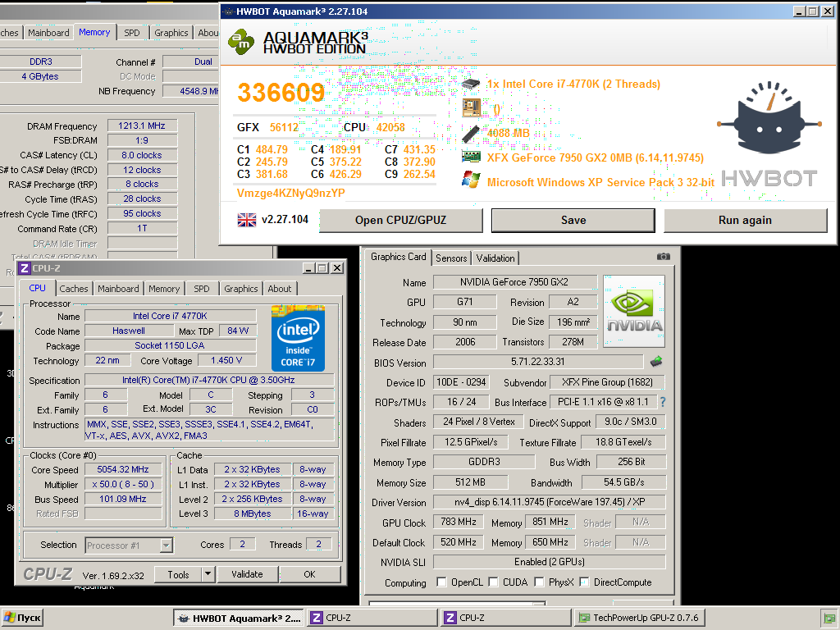The width and height of the screenshot is (840, 630).
Task: Switch to the Sensors tab in GPU-Z
Action: tap(451, 258)
